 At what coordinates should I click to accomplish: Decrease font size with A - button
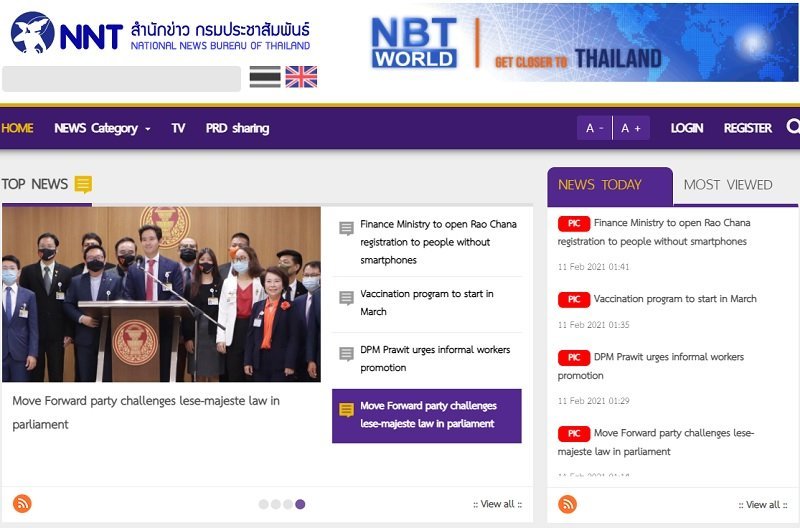[x=594, y=128]
